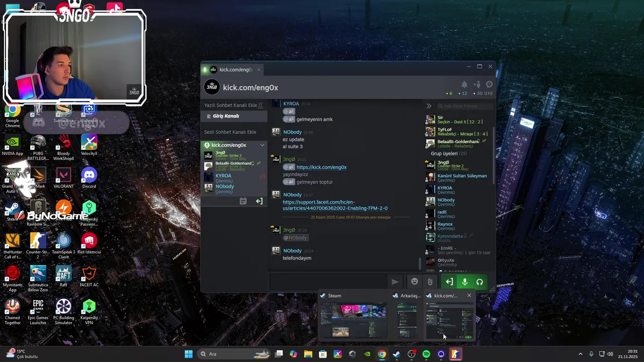This screenshot has width=644, height=362.
Task: Open Chrome from the taskbar
Action: [x=382, y=354]
